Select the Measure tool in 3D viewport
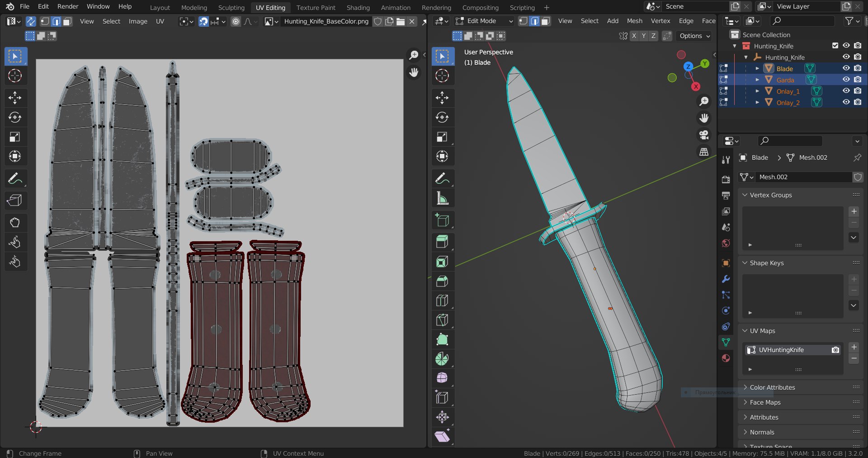 pyautogui.click(x=442, y=198)
